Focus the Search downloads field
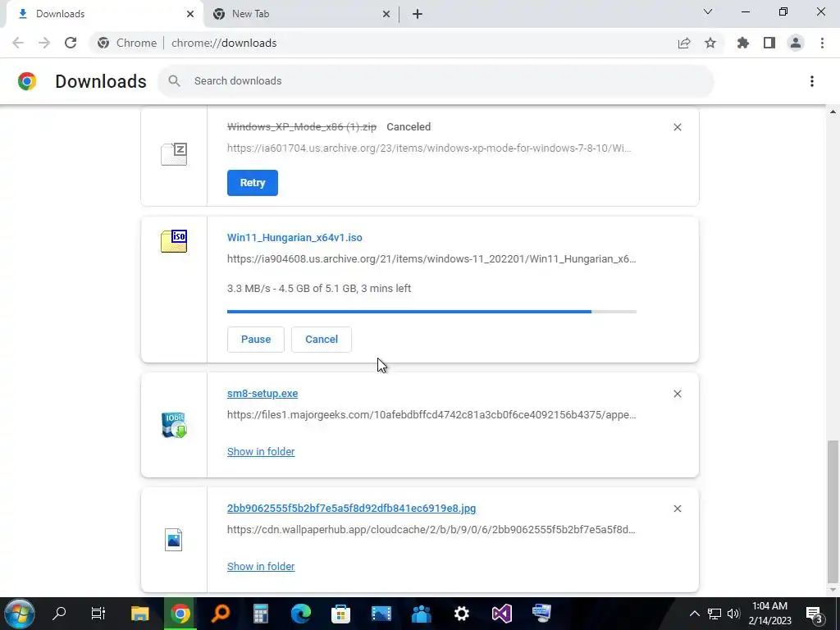The height and width of the screenshot is (630, 840). pyautogui.click(x=436, y=81)
